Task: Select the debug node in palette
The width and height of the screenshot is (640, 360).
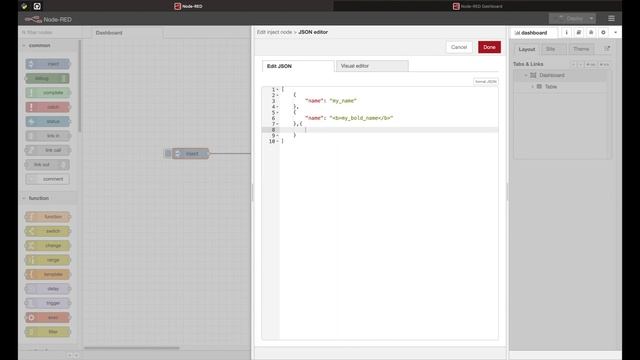Action: tap(48, 78)
